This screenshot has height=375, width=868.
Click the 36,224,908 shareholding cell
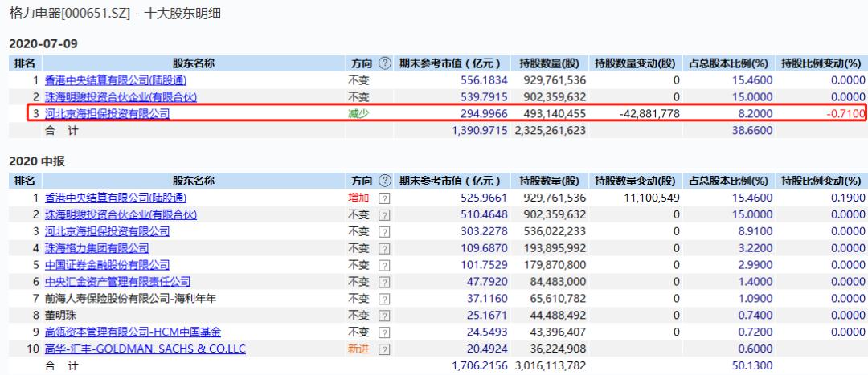558,349
